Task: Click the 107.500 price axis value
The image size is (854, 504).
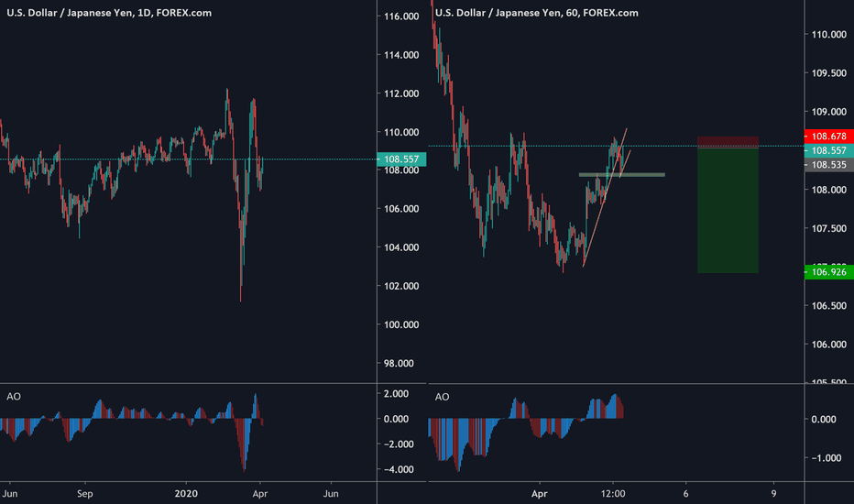Action: 829,228
